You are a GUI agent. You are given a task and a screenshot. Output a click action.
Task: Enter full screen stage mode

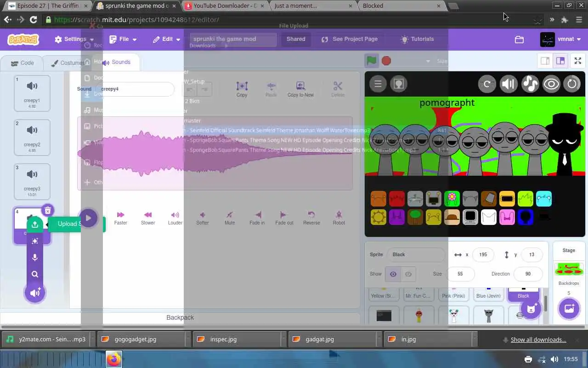coord(578,61)
